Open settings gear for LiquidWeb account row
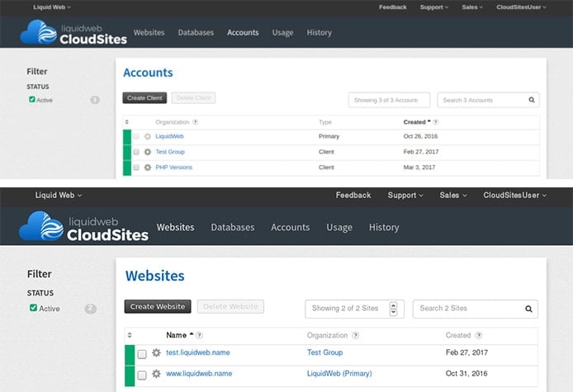Screen dimensions: 573x392 (148, 136)
